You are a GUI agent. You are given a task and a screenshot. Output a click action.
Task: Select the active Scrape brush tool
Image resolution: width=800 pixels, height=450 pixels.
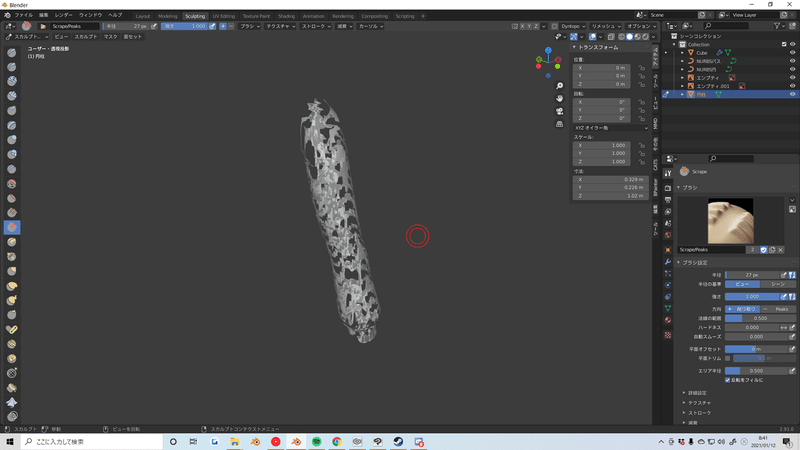pos(12,227)
